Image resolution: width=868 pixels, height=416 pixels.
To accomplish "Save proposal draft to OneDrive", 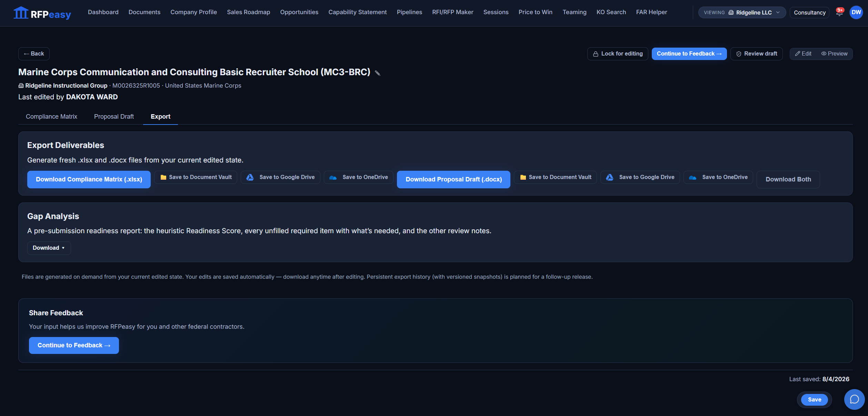I will (718, 177).
